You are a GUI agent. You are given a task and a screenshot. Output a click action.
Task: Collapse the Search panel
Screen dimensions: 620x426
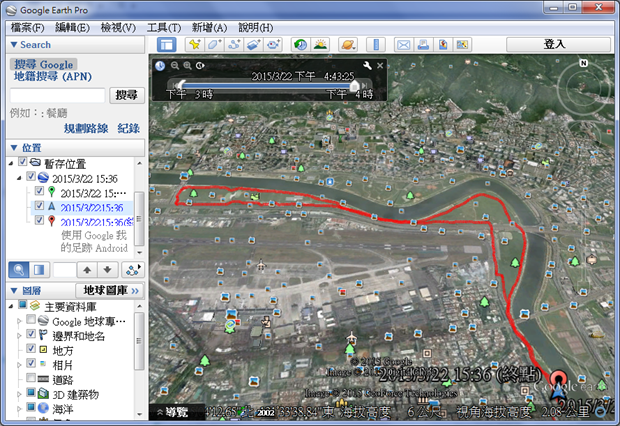pos(14,45)
